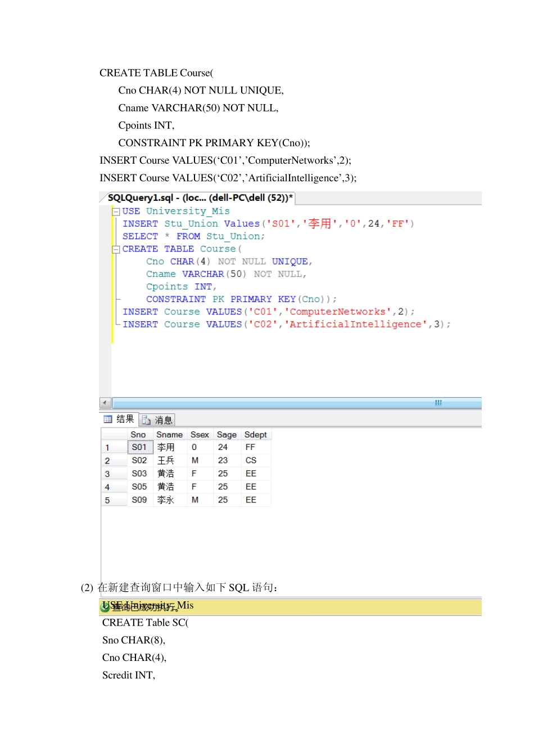Collapse the CREATE TABLE Course block

pyautogui.click(x=116, y=249)
